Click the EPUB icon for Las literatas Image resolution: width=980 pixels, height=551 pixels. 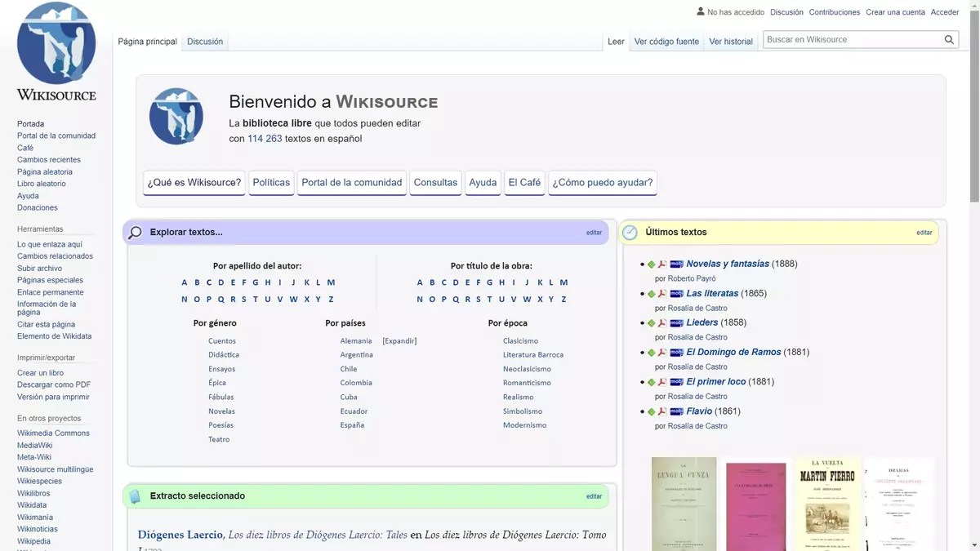[652, 294]
